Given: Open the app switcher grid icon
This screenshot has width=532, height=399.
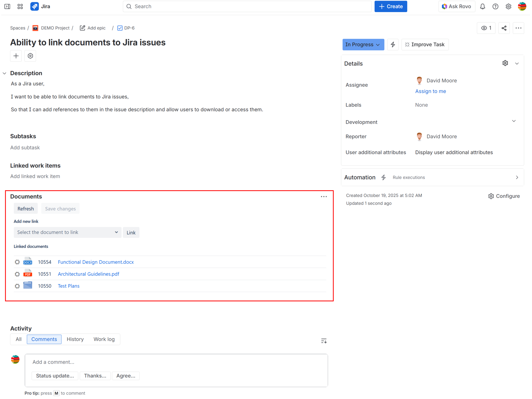Looking at the screenshot, I should tap(20, 7).
